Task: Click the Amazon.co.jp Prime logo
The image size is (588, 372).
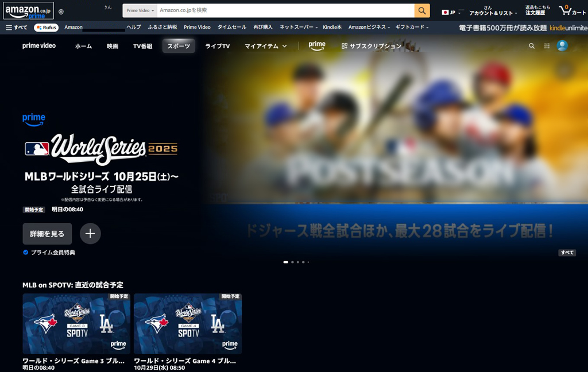Action: click(x=29, y=10)
